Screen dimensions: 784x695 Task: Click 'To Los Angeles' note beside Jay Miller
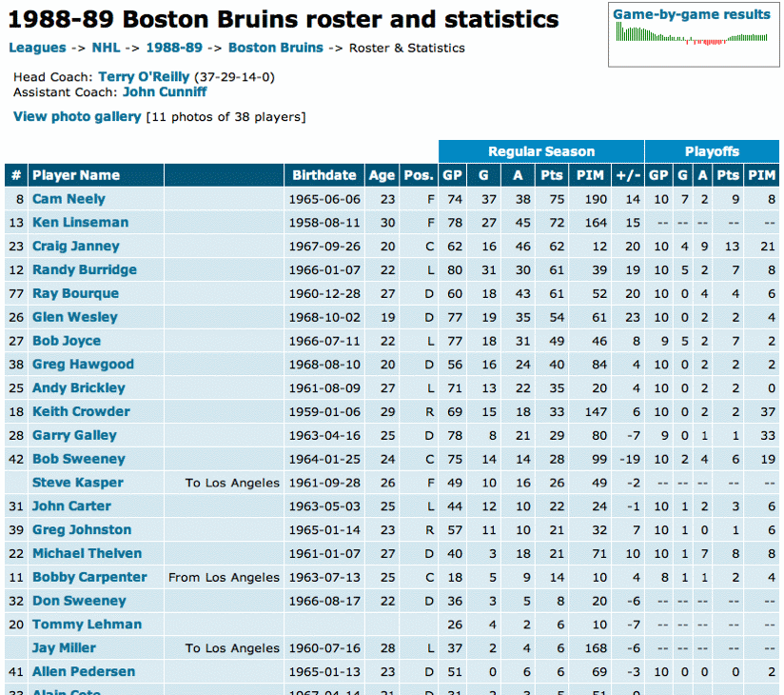[x=232, y=648]
